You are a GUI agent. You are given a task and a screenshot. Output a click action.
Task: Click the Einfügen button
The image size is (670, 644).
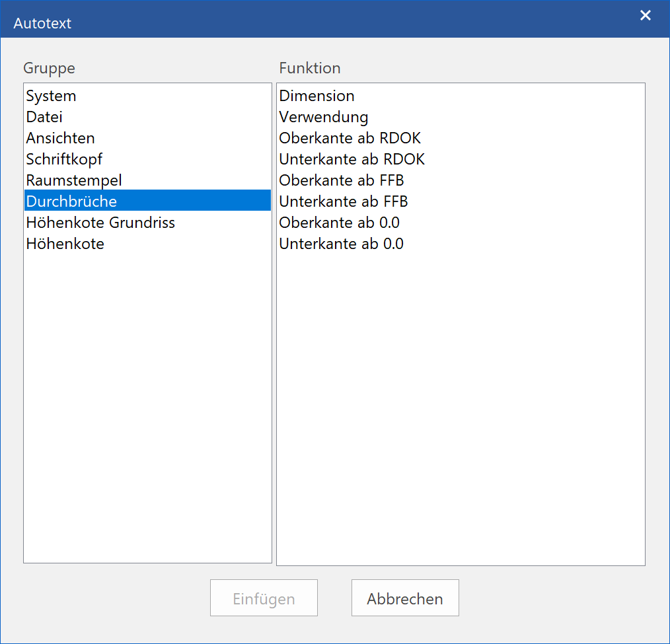[x=264, y=598]
